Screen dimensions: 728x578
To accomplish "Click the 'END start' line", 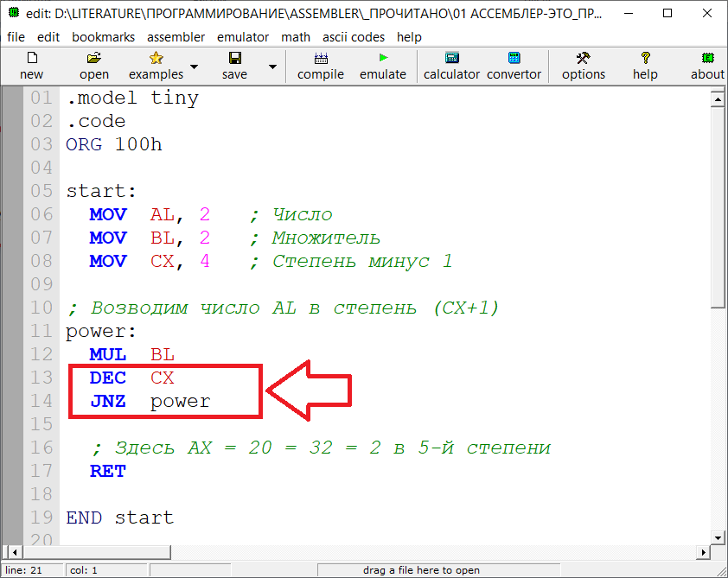I will 120,518.
